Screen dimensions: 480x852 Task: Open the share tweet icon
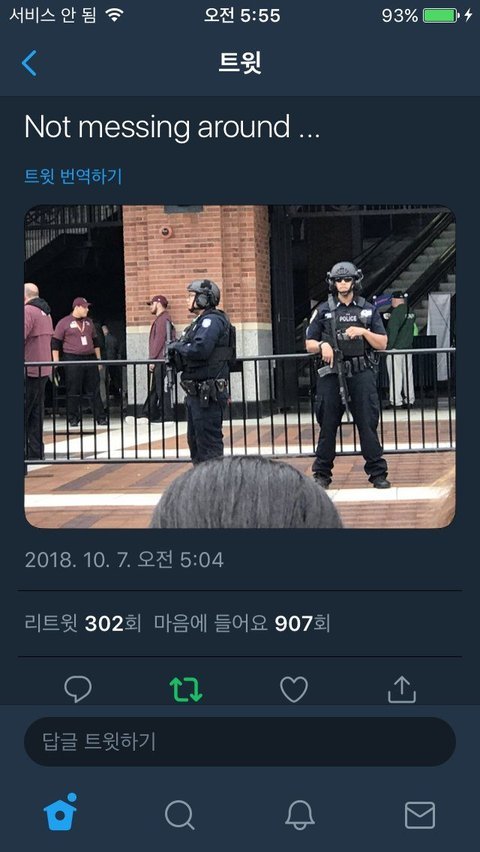coord(402,689)
